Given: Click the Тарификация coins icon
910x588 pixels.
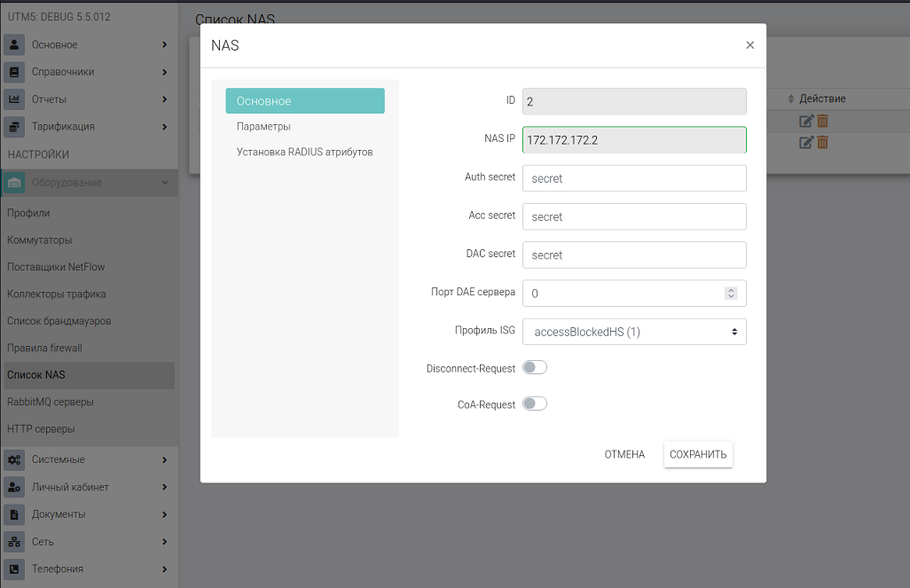Looking at the screenshot, I should point(14,127).
